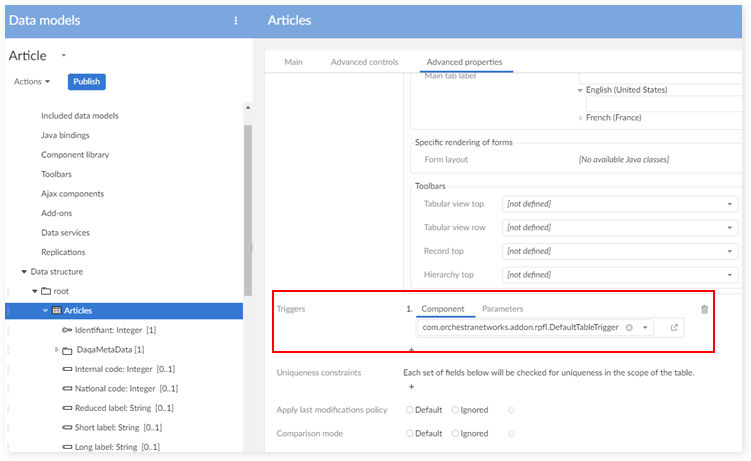The image size is (751, 461).
Task: Collapse the Articles table node
Action: coord(46,311)
